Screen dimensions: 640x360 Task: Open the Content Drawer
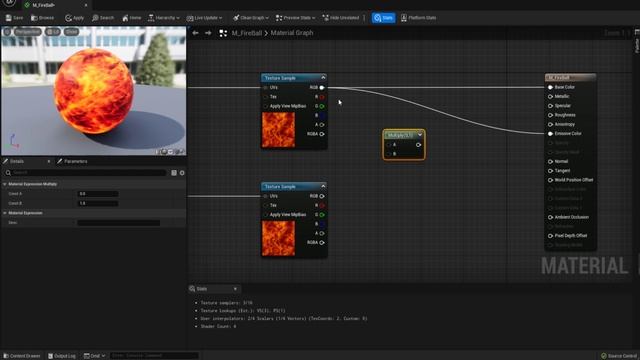[22, 356]
